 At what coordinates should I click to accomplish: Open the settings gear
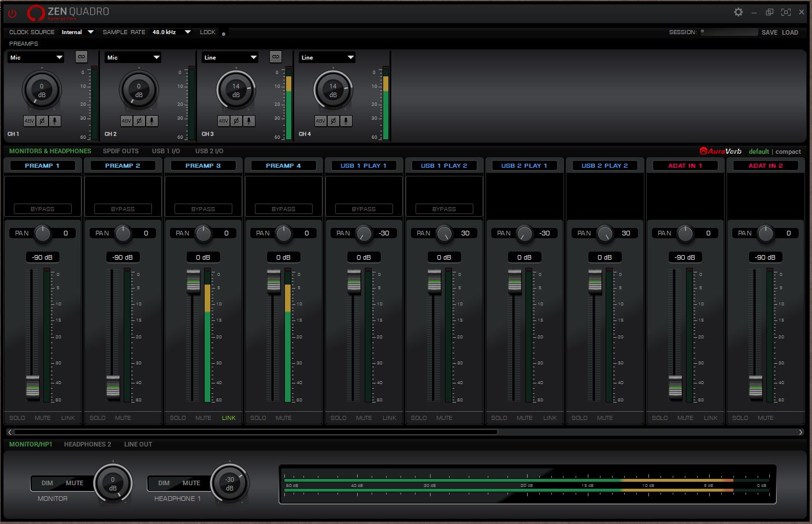click(738, 12)
